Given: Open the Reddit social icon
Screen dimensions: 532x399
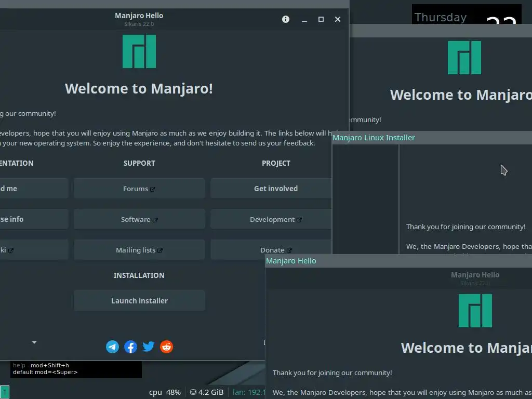Looking at the screenshot, I should click(x=166, y=347).
